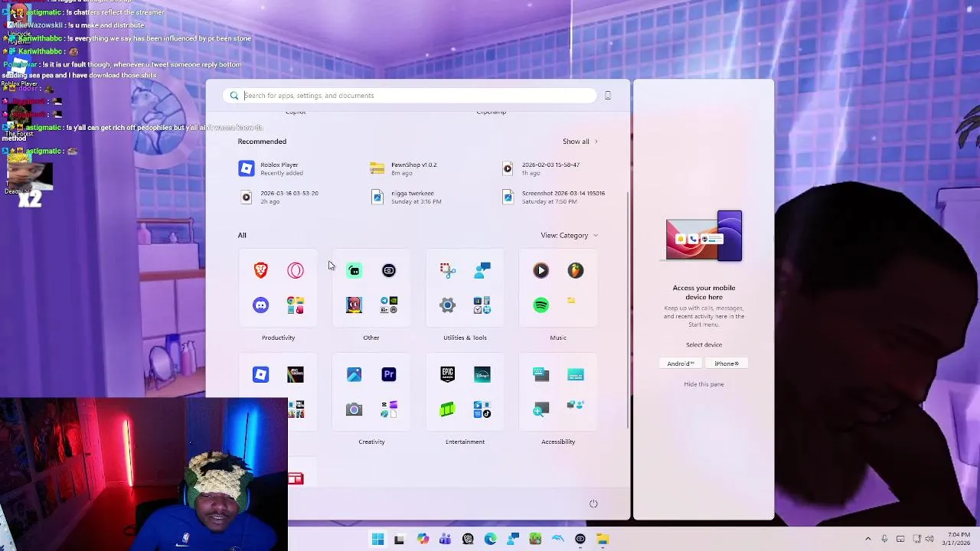Open recommended Screenshot 2026-03-14 195016
Screen dimensions: 980x551
pyautogui.click(x=553, y=197)
